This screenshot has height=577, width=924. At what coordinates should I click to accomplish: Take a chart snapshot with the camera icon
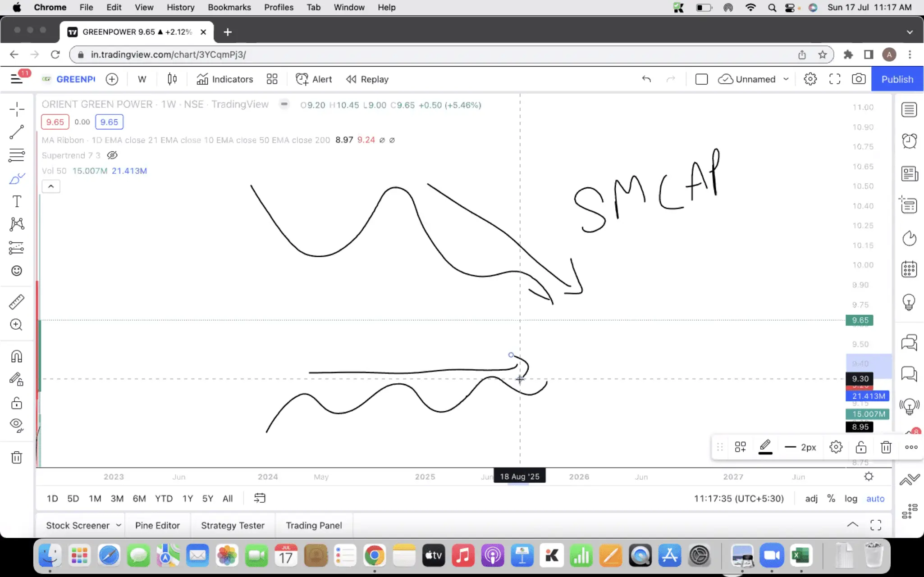[x=858, y=79]
